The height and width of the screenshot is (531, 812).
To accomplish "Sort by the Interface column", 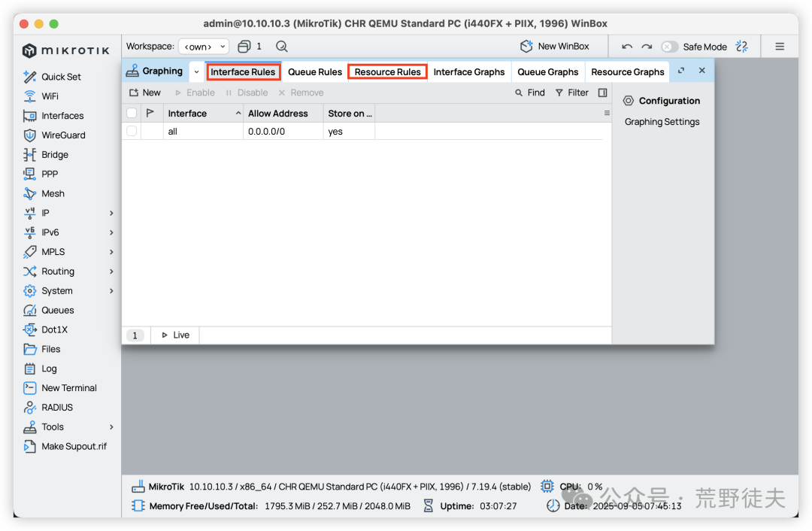I will pyautogui.click(x=203, y=113).
